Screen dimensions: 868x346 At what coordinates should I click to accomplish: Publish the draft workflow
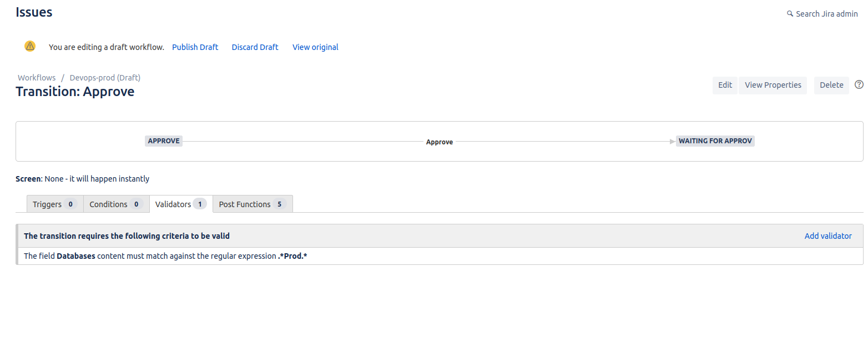[195, 47]
